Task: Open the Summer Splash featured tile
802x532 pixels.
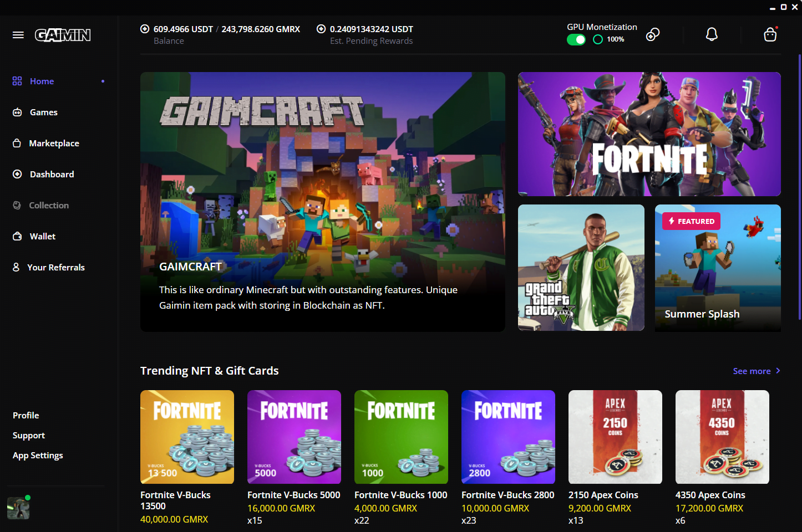Action: point(718,268)
